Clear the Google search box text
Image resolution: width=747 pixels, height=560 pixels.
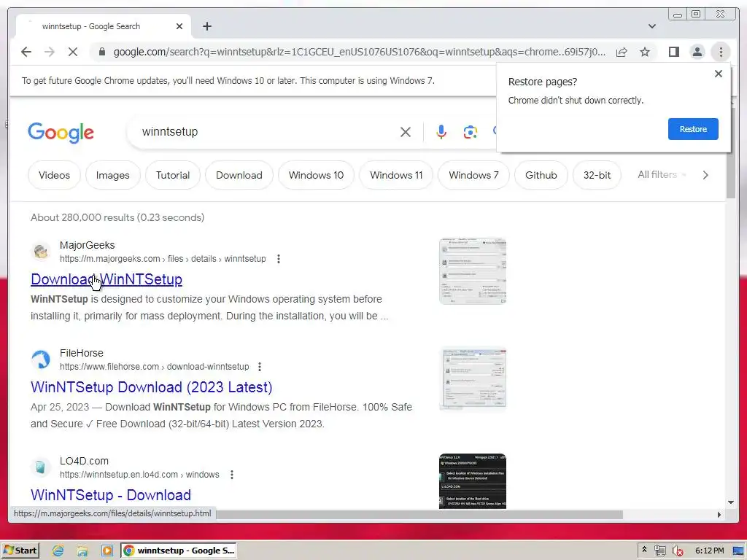[x=406, y=132]
